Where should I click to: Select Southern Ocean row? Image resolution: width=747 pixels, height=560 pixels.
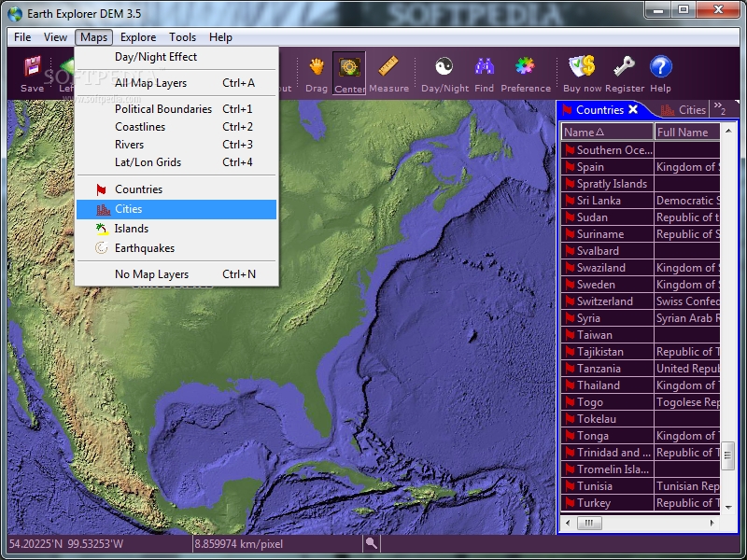click(x=641, y=150)
